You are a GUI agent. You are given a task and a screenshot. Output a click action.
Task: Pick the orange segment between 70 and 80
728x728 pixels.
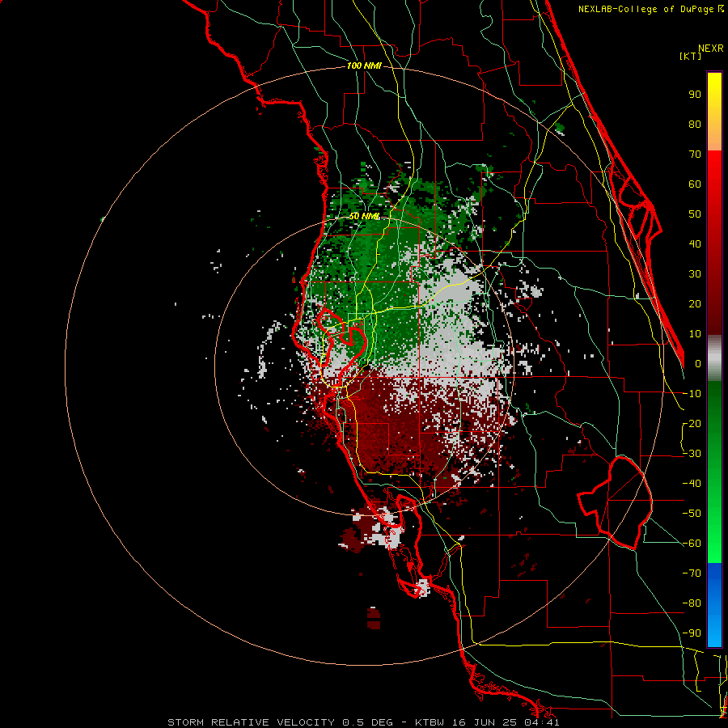(x=714, y=137)
